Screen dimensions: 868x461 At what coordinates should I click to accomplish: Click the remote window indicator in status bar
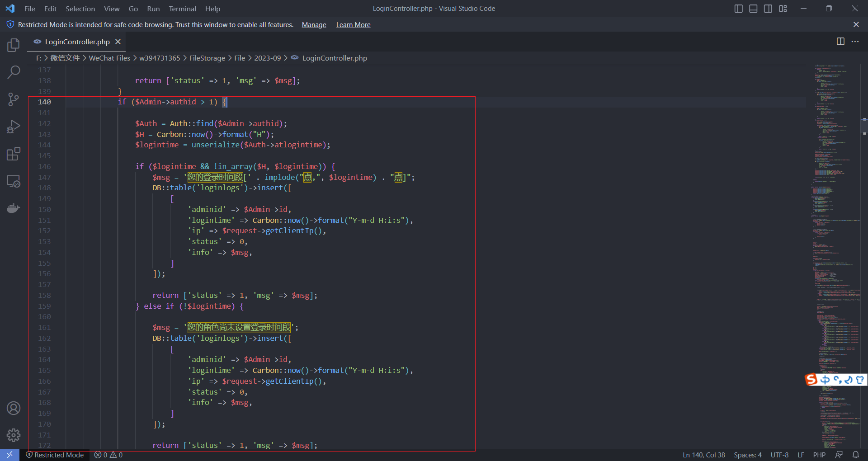click(9, 455)
